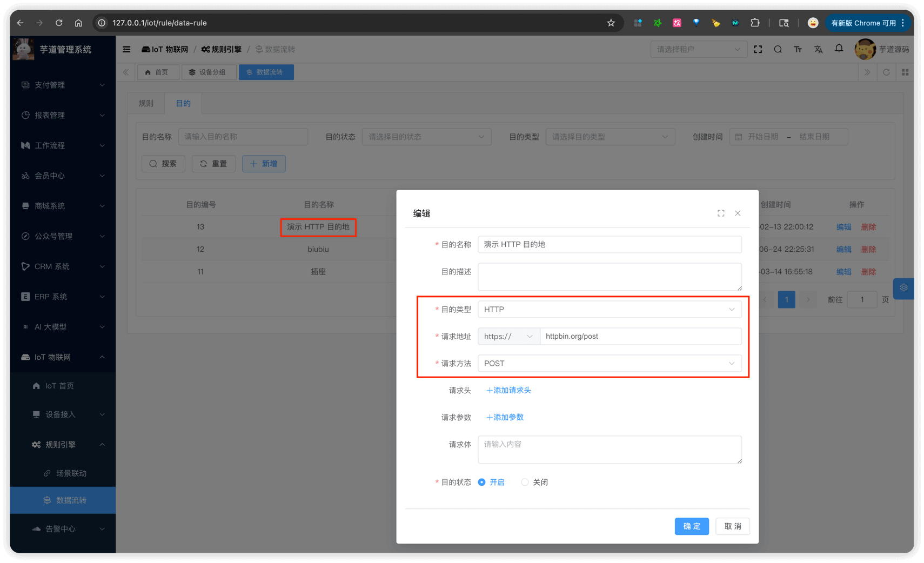Click the fullscreen icon in the edit dialog
This screenshot has width=924, height=563.
click(x=721, y=213)
